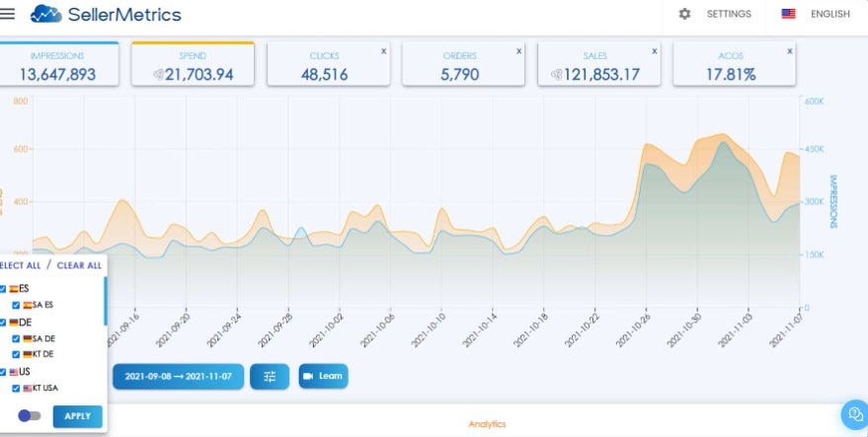
Task: Close the ACOS metric card
Action: coord(789,51)
